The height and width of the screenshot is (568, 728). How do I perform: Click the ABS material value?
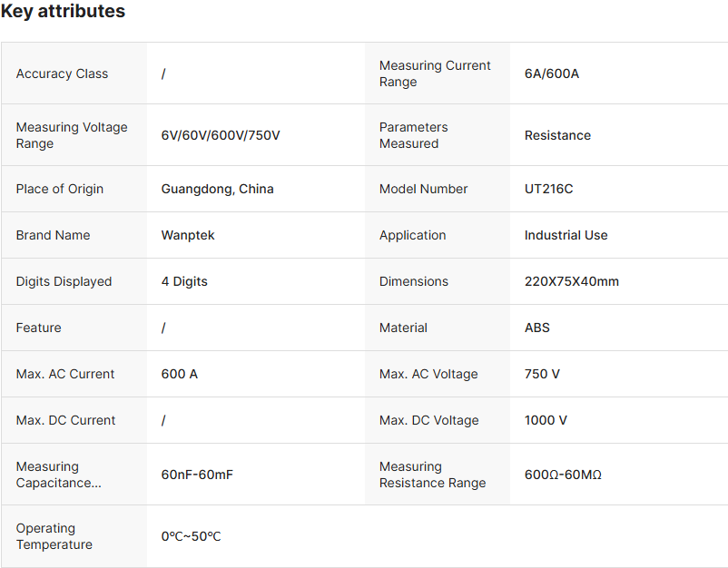537,328
